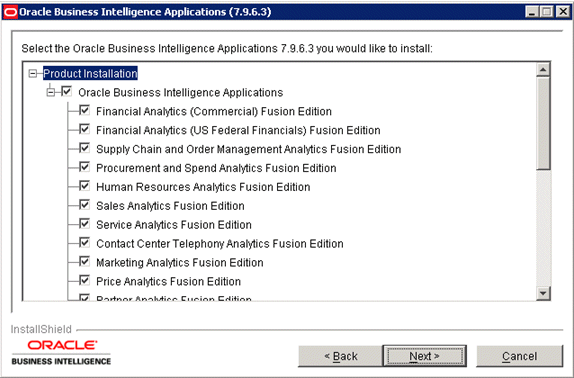Uncheck Service Analytics Fusion Edition
The width and height of the screenshot is (574, 378).
pyautogui.click(x=85, y=224)
